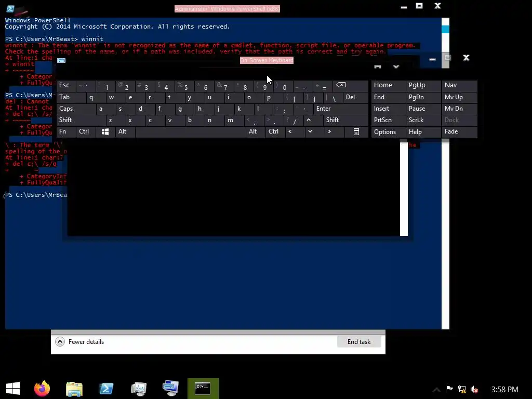Click the keyboard Help key
Screen dimensions: 532x399
tap(423, 131)
